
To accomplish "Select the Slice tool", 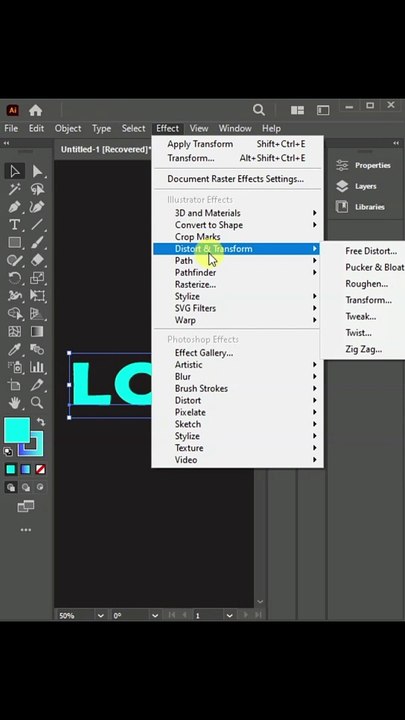I will [37, 385].
